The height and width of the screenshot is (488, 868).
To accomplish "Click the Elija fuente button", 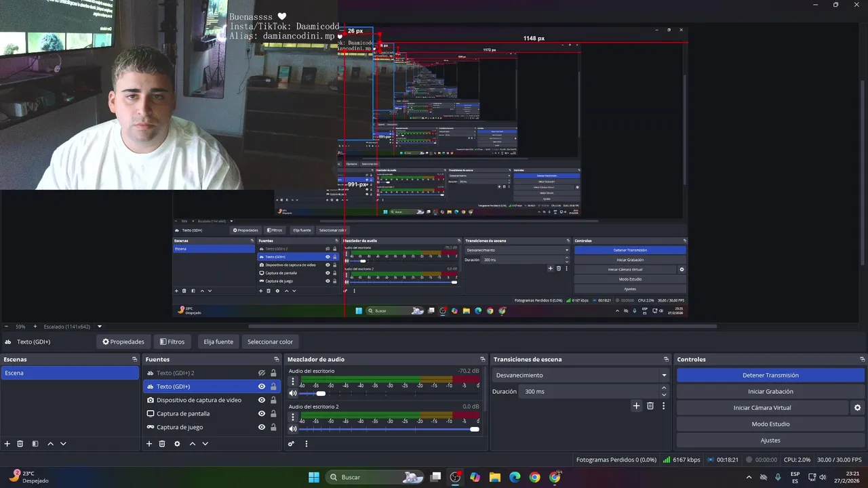I will click(218, 342).
